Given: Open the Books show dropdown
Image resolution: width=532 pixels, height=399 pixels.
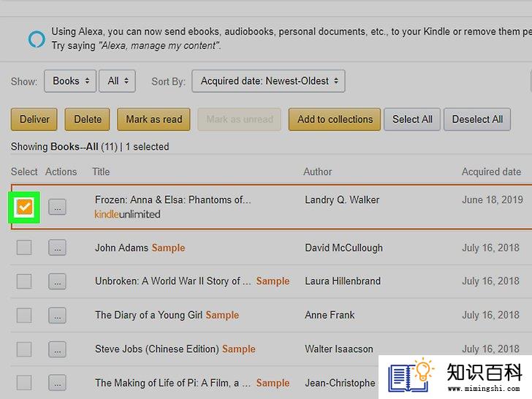Looking at the screenshot, I should pyautogui.click(x=70, y=81).
